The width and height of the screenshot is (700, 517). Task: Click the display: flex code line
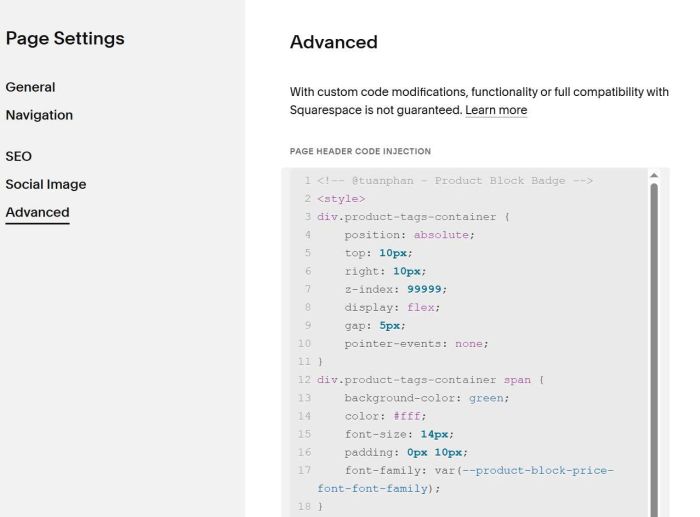[x=392, y=308]
